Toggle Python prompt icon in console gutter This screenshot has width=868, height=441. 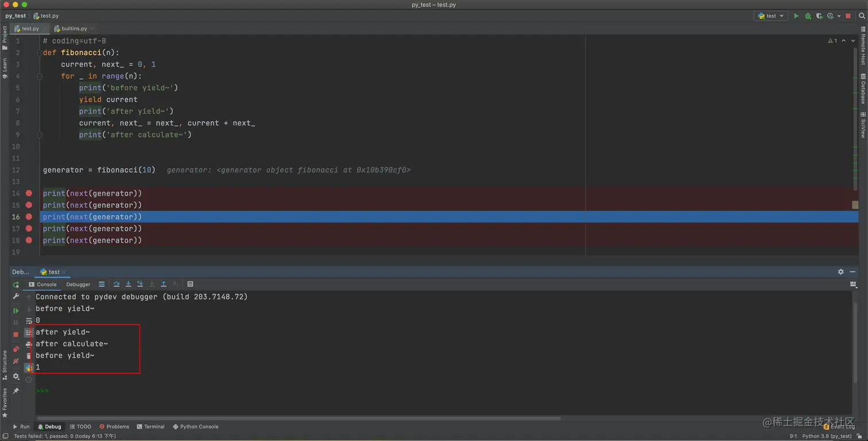click(29, 368)
